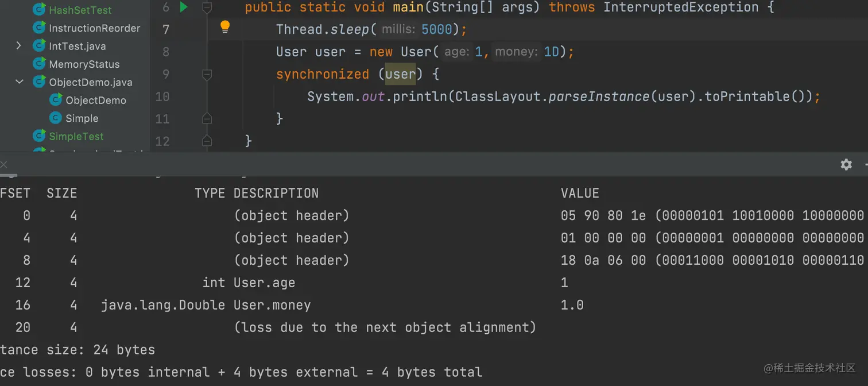Open the console settings gear
Image resolution: width=868 pixels, height=386 pixels.
846,164
